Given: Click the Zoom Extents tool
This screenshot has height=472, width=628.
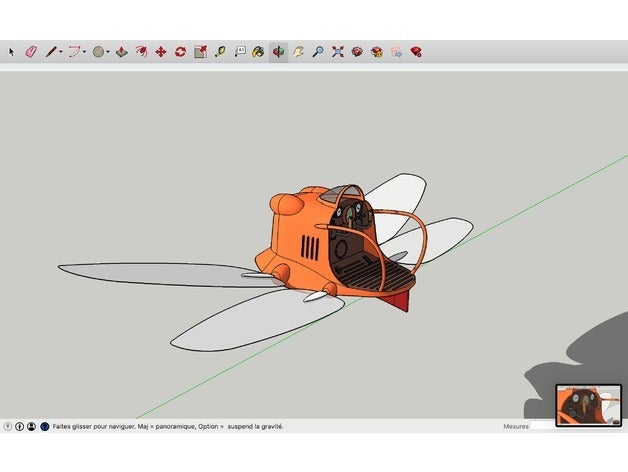Looking at the screenshot, I should click(338, 51).
